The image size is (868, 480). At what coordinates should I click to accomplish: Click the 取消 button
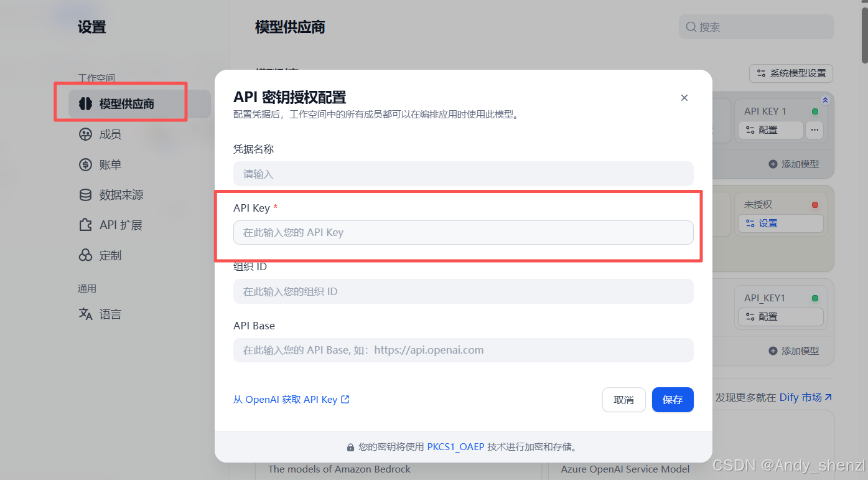point(624,400)
